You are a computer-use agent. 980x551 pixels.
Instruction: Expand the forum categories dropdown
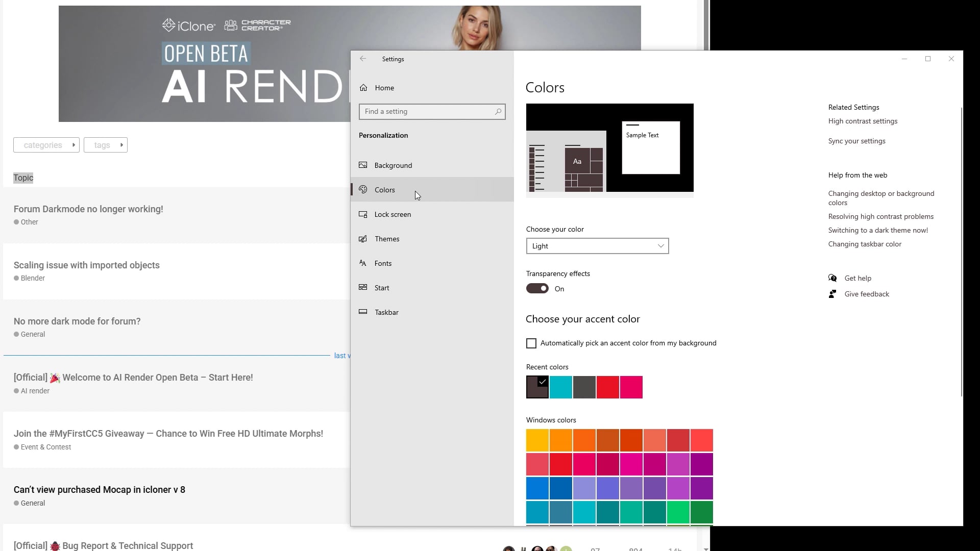tap(46, 145)
